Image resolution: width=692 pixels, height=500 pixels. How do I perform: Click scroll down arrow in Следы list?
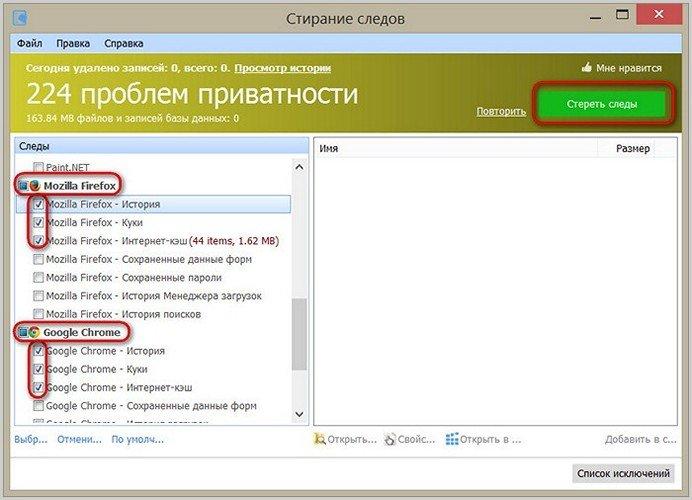pos(299,414)
